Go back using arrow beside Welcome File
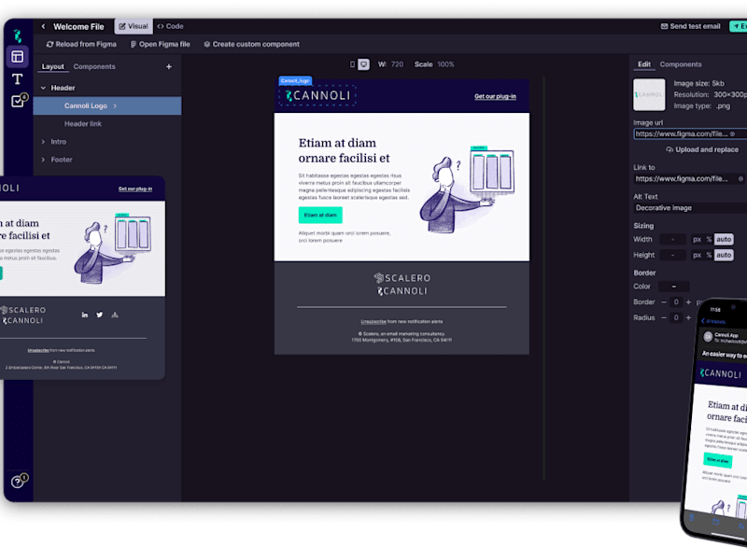 (x=43, y=27)
